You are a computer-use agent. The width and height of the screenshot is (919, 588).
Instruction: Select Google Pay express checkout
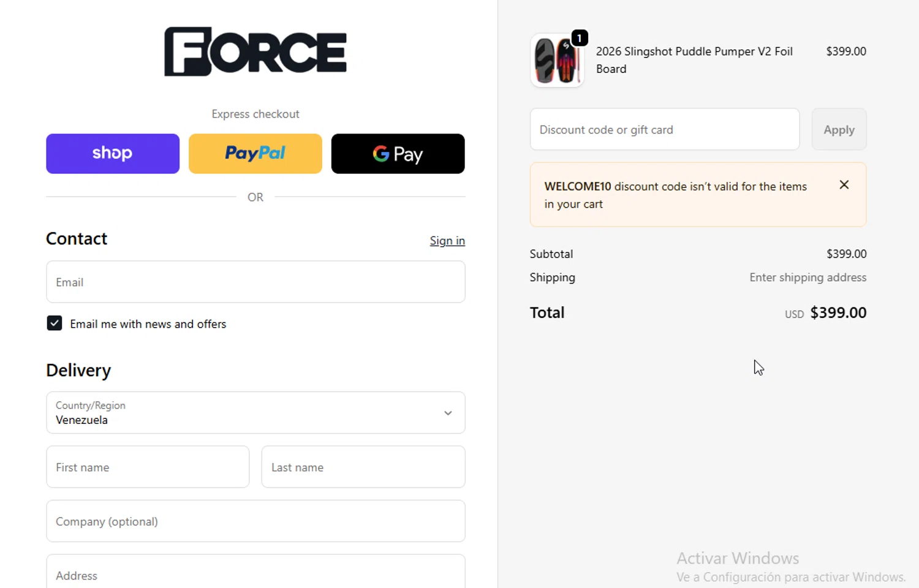[x=398, y=154]
